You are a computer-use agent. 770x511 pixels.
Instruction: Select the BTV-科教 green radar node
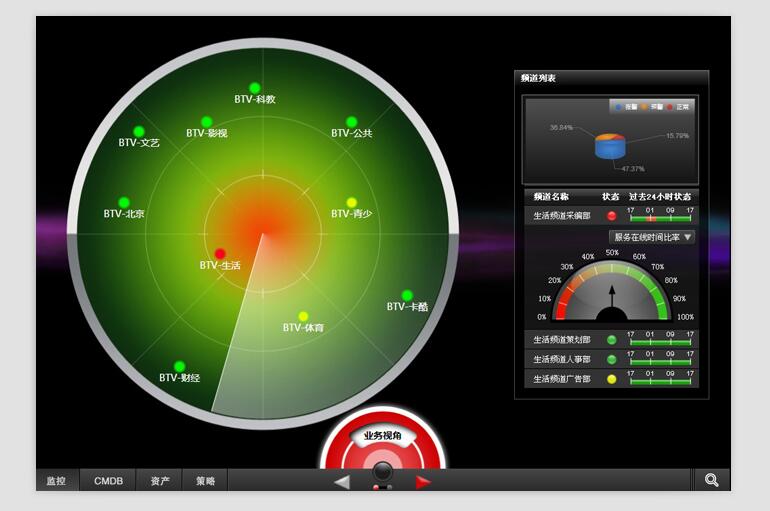[255, 88]
